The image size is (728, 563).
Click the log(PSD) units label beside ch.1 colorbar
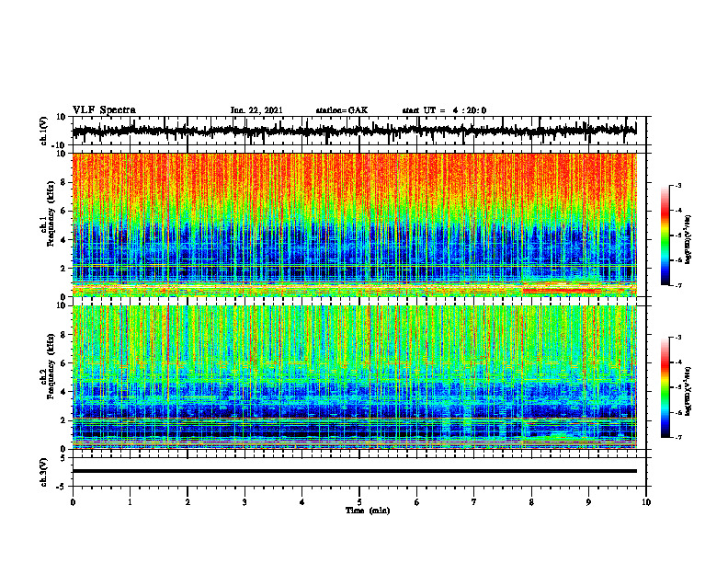pyautogui.click(x=688, y=239)
